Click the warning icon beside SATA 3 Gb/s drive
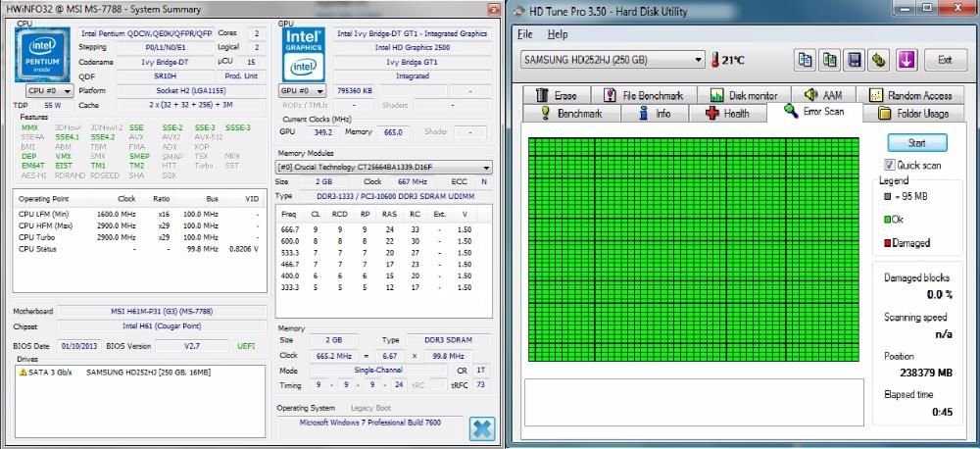Viewport: 980px width, 449px height. coord(24,373)
